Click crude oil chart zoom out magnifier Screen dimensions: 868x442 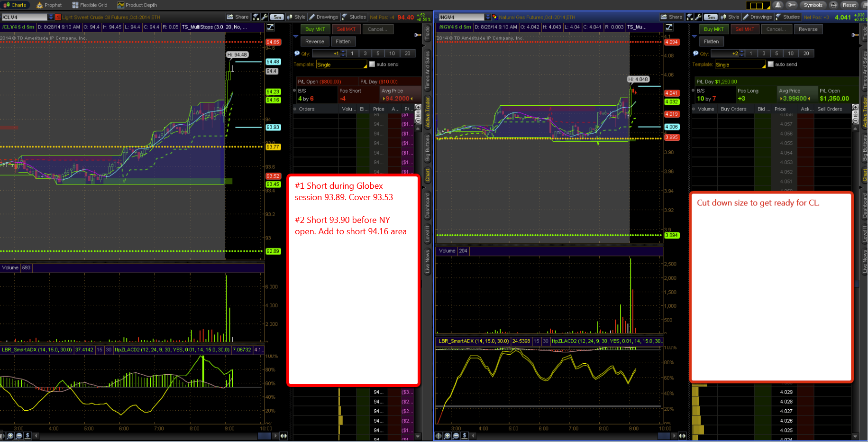pos(19,436)
